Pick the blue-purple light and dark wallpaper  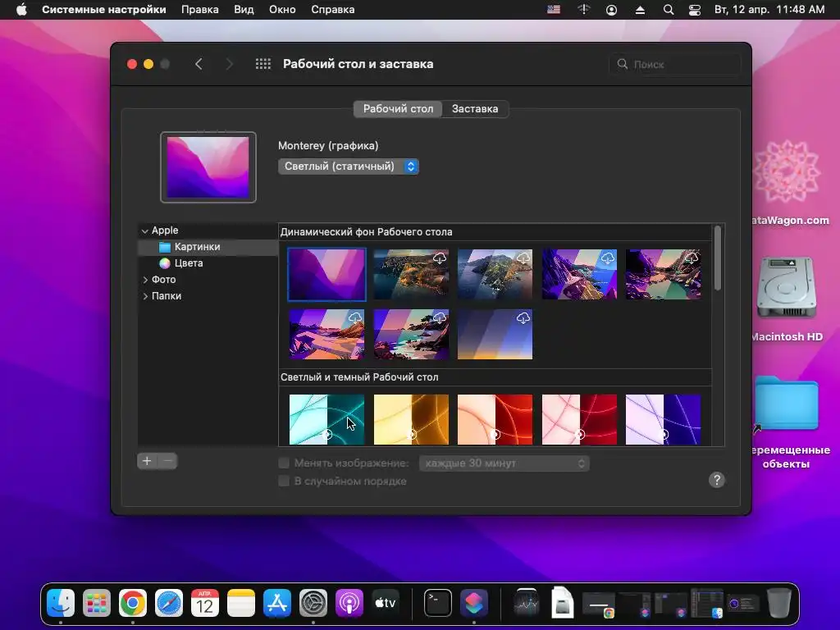pos(663,419)
